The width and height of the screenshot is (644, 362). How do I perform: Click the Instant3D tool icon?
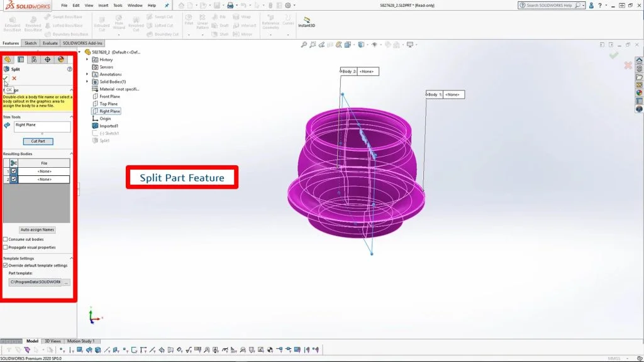coord(307,23)
